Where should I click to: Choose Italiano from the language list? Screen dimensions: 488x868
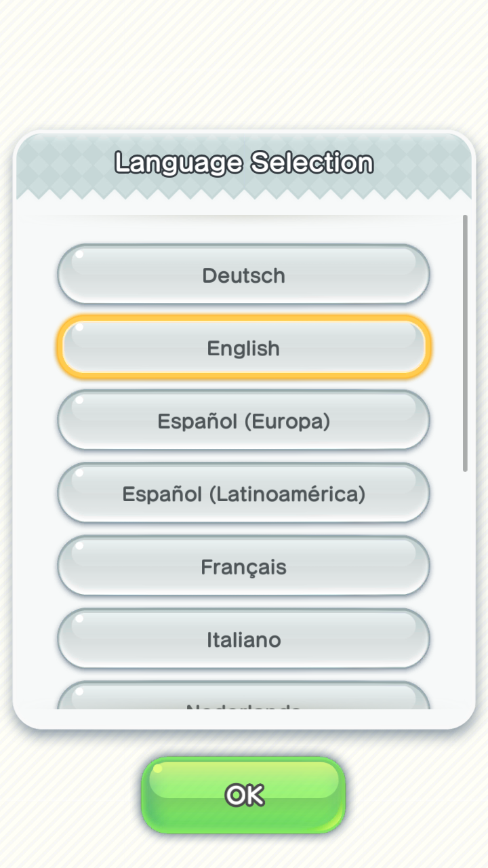click(243, 639)
